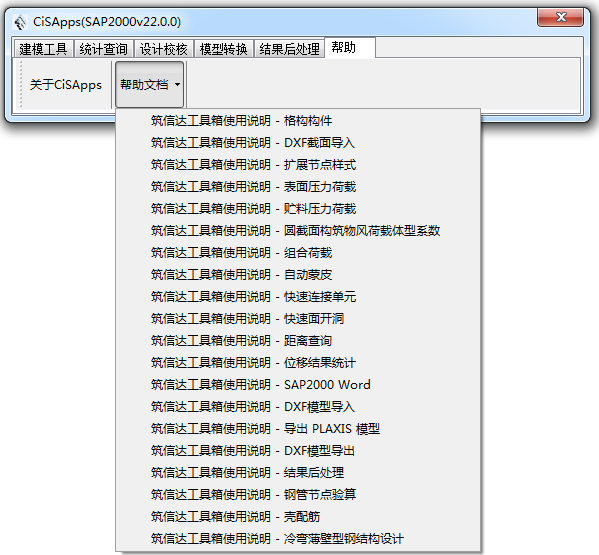Close the CiSApps window

pyautogui.click(x=560, y=18)
